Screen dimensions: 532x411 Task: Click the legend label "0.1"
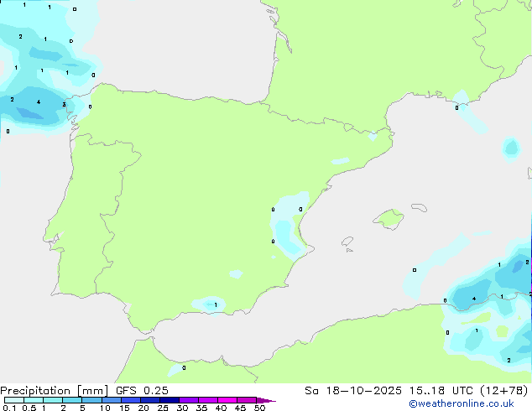click(x=9, y=408)
